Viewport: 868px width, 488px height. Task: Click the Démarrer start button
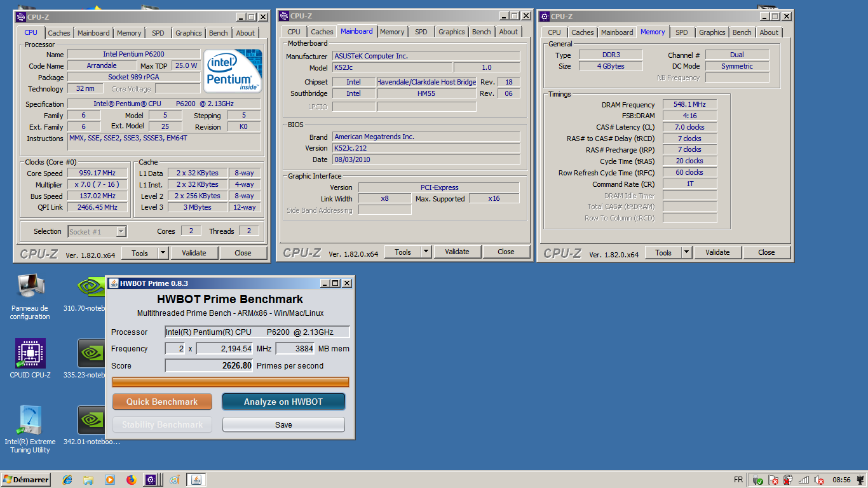[x=26, y=480]
